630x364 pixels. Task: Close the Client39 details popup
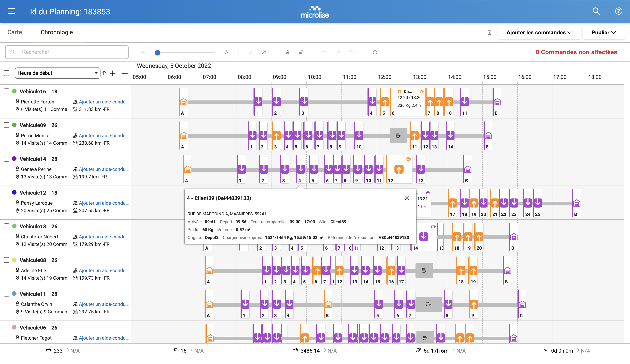click(x=407, y=198)
